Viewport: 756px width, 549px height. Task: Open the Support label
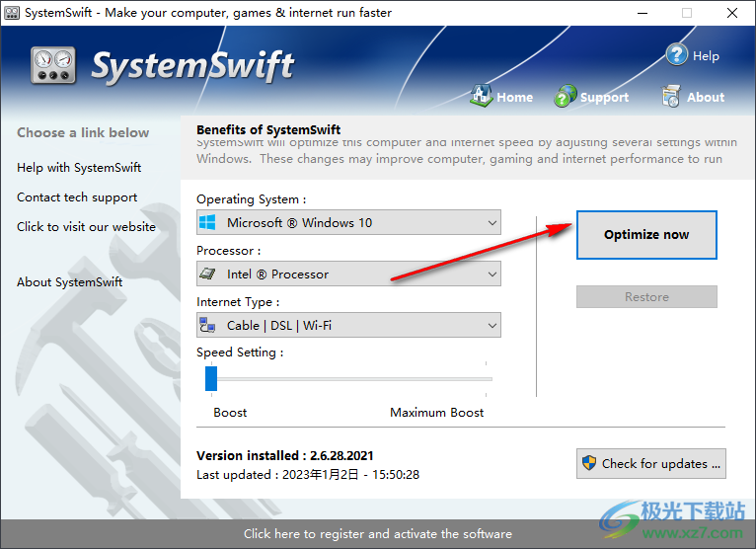pyautogui.click(x=604, y=97)
